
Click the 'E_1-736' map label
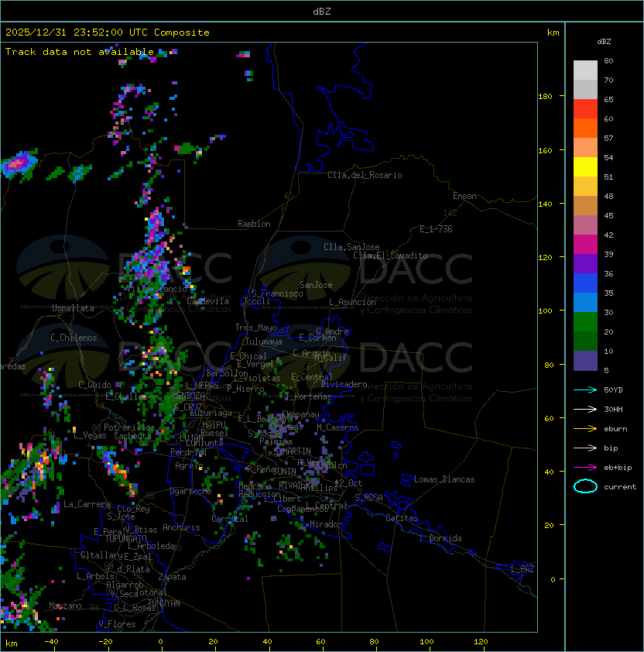[x=436, y=229]
